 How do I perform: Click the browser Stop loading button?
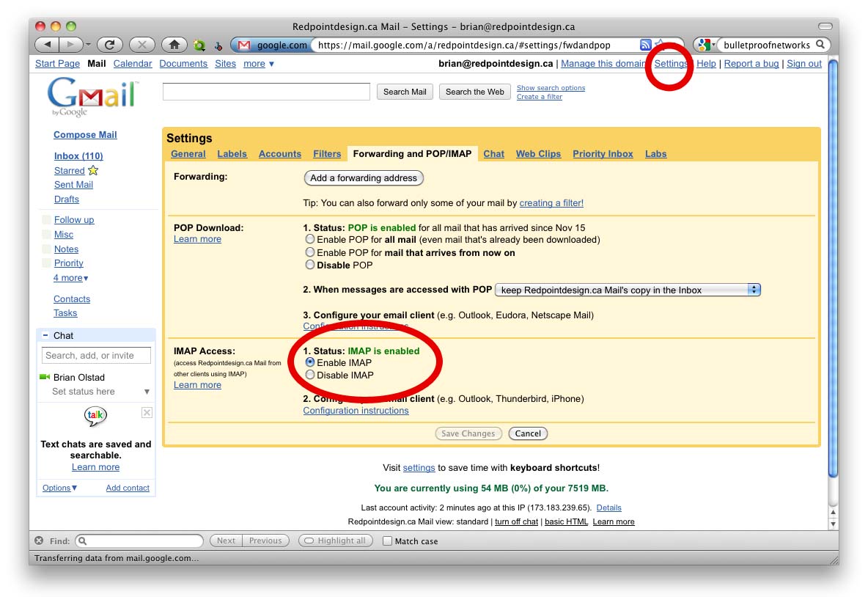pos(141,45)
